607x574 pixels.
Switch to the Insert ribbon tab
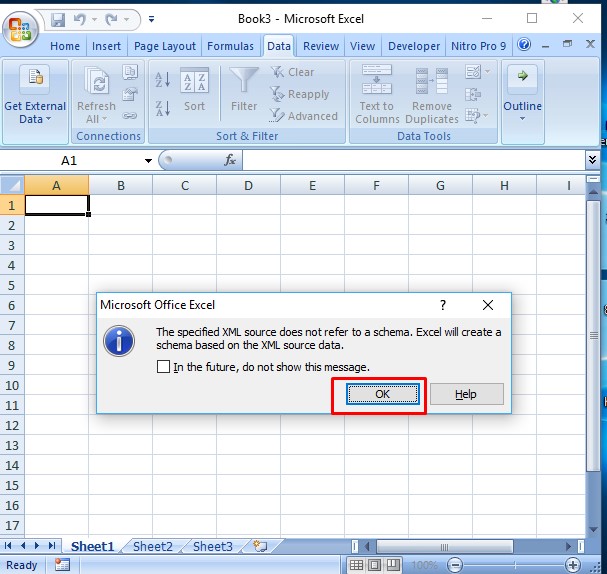(x=106, y=46)
